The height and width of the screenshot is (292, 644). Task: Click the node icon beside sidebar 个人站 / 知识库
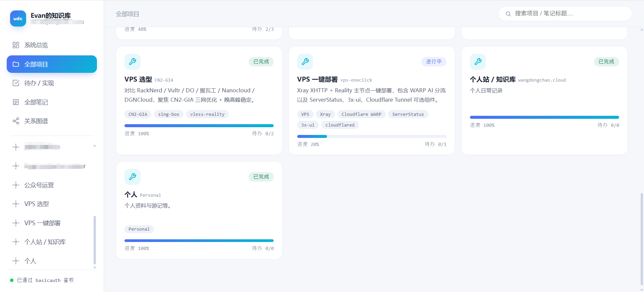[16, 242]
